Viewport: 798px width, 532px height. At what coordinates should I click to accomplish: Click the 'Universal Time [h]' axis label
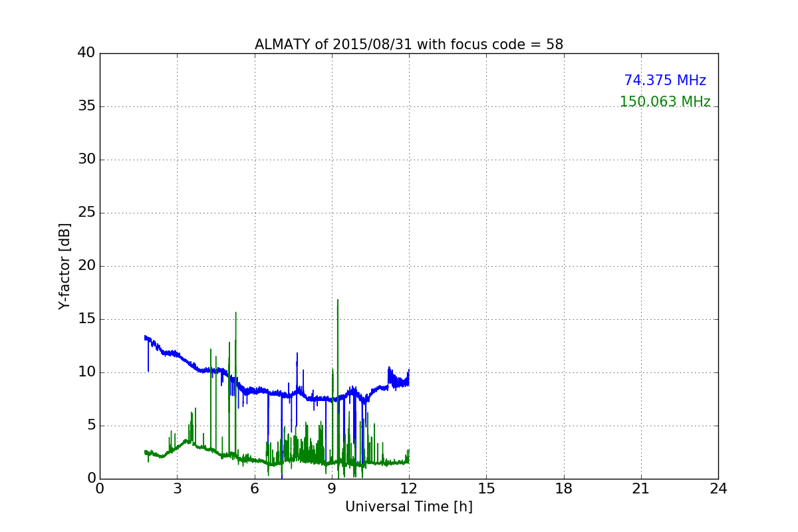click(x=409, y=507)
